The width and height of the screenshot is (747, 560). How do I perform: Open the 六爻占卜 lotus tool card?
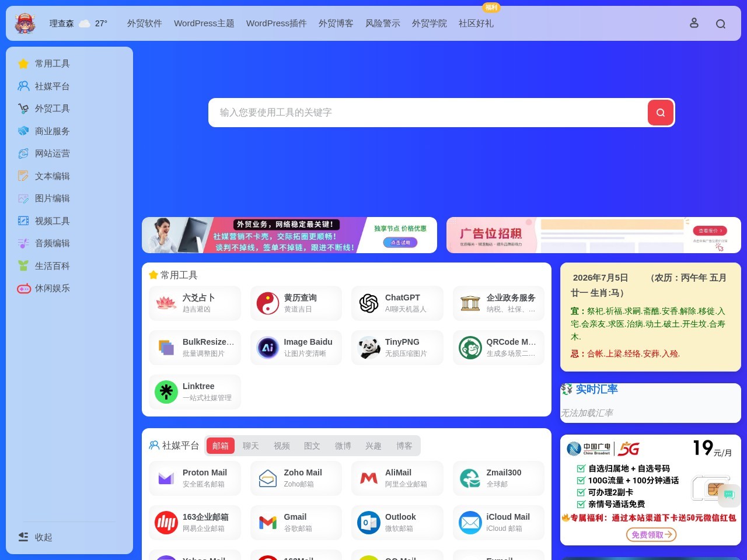click(x=194, y=303)
